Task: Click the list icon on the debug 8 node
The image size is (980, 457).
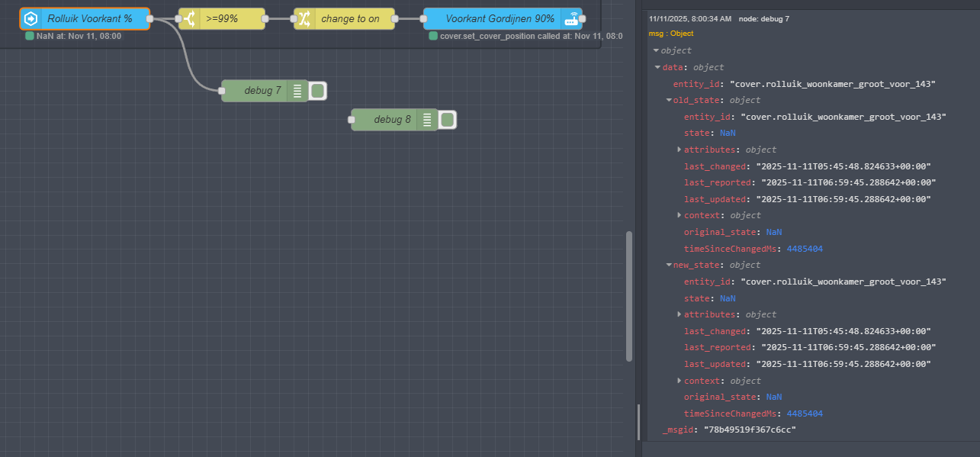Action: [x=427, y=120]
